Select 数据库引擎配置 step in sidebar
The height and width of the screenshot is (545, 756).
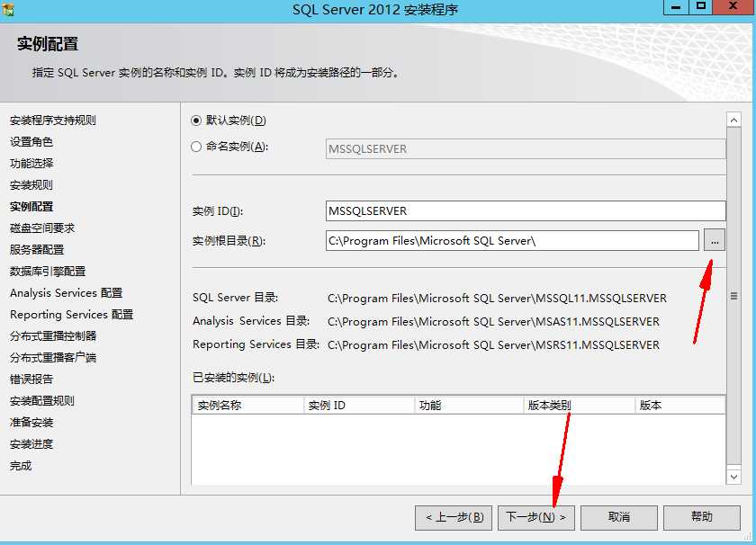click(x=48, y=272)
